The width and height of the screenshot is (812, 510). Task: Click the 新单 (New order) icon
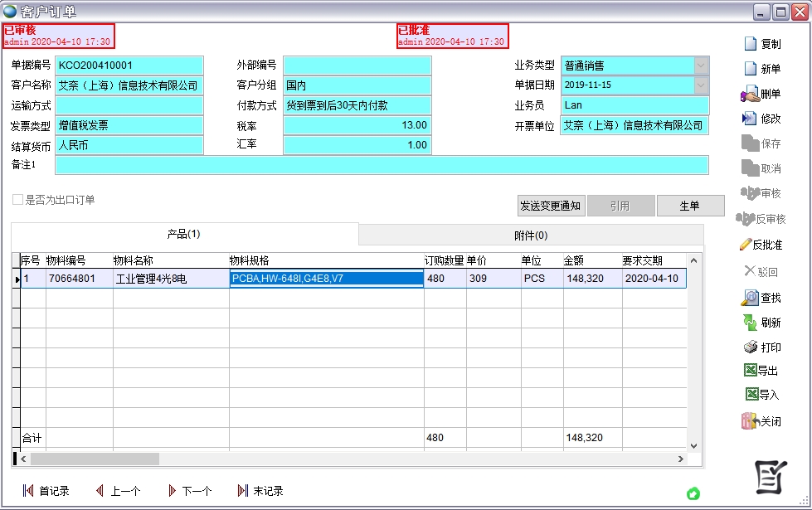[750, 69]
